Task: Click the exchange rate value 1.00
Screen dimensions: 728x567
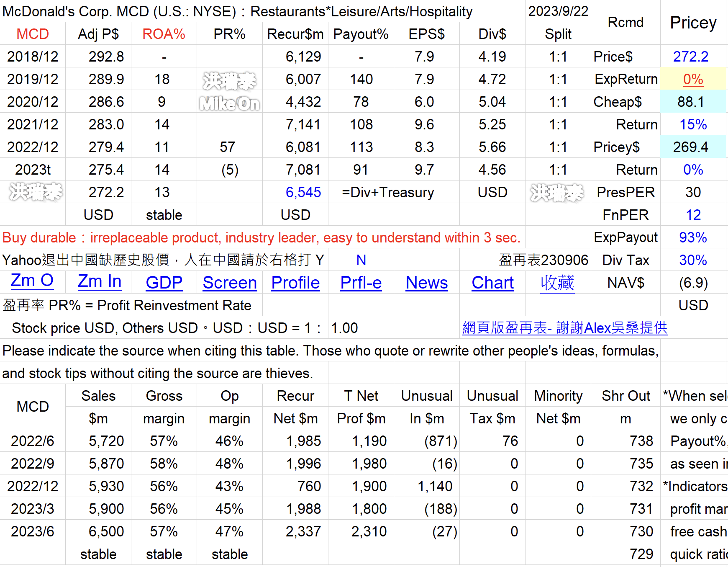Action: [344, 328]
